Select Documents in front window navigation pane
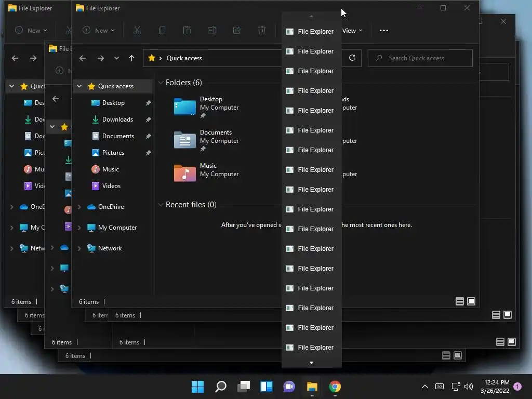The width and height of the screenshot is (532, 399). 118,136
